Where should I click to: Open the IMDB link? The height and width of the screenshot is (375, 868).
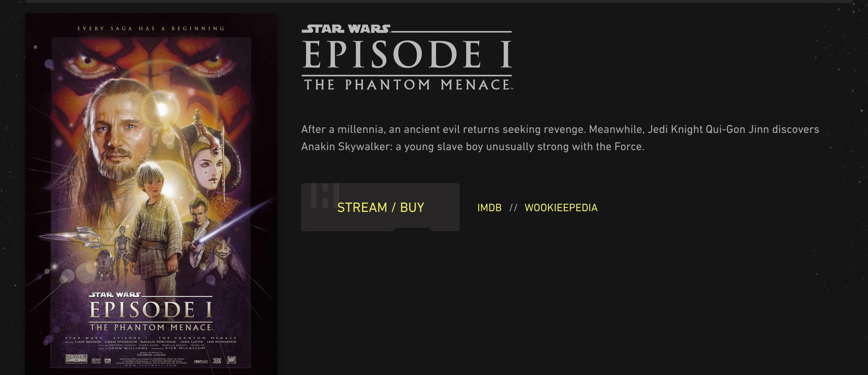489,208
